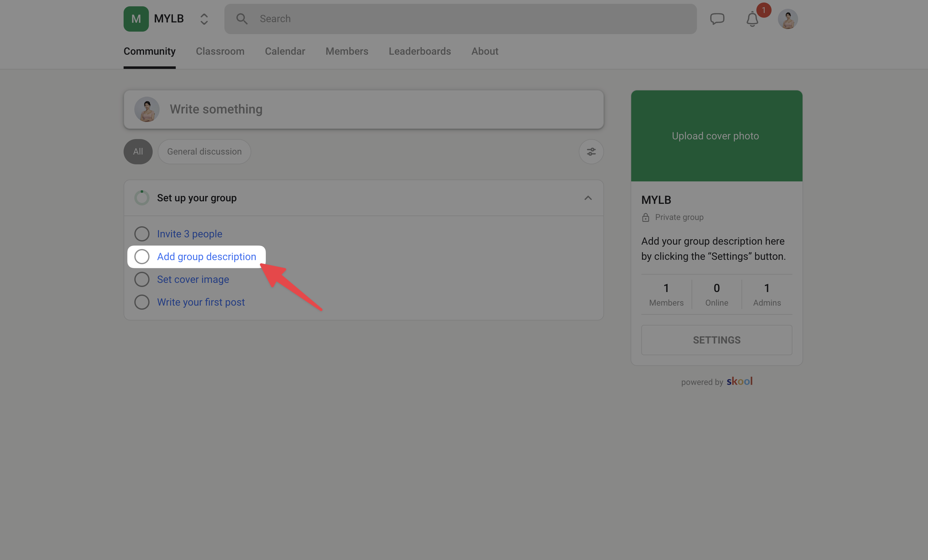Click the Write something post field
The width and height of the screenshot is (928, 560).
click(x=363, y=110)
